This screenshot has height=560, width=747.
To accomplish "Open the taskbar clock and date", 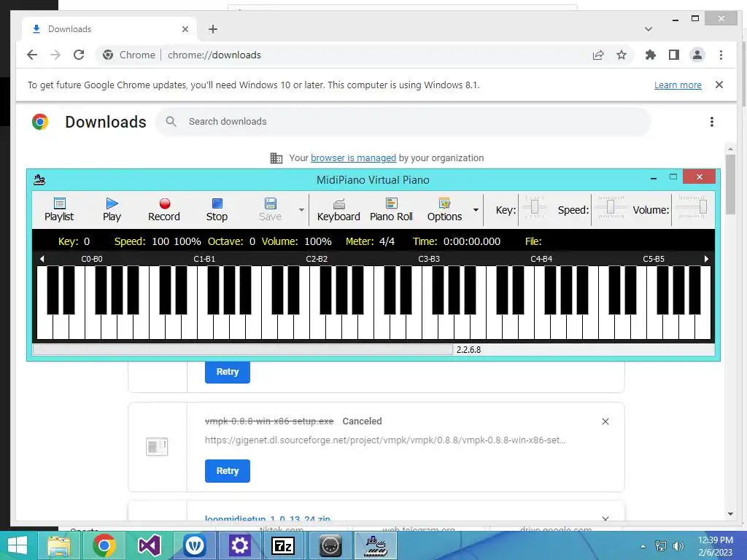I will (x=716, y=545).
